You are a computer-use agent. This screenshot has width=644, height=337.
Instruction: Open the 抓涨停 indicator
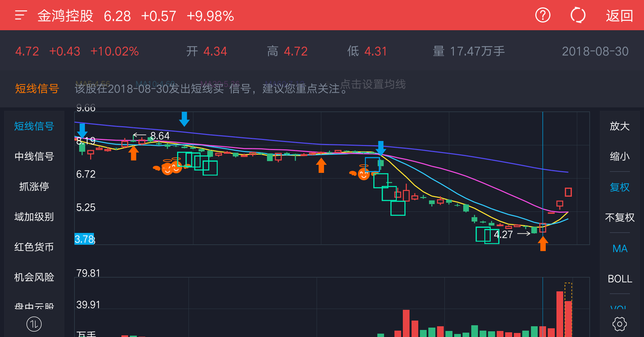[34, 187]
